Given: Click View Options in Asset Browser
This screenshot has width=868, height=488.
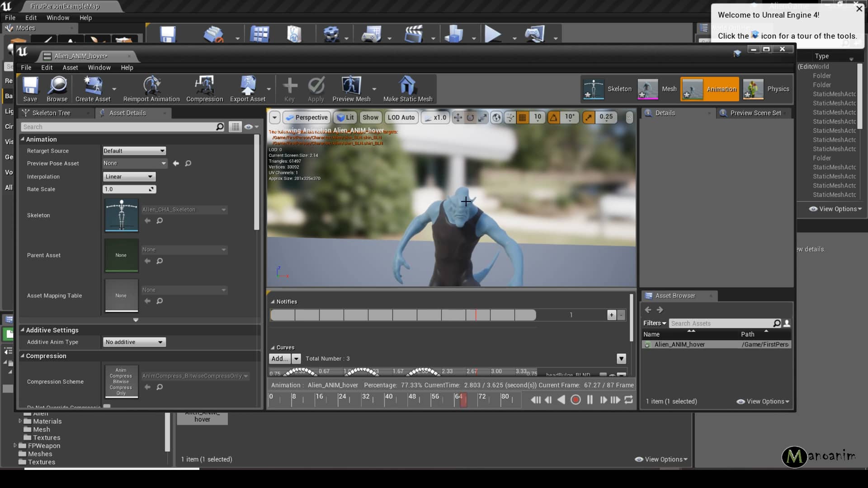Looking at the screenshot, I should point(763,401).
